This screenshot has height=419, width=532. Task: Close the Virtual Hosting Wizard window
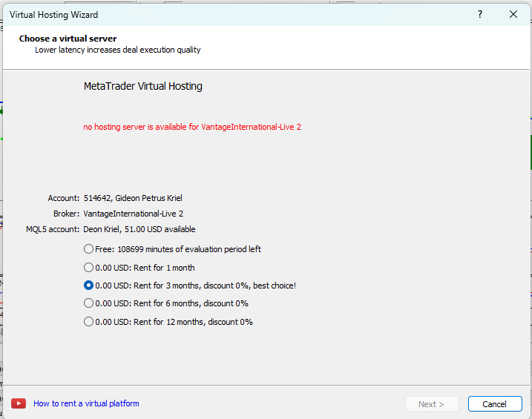(x=513, y=14)
